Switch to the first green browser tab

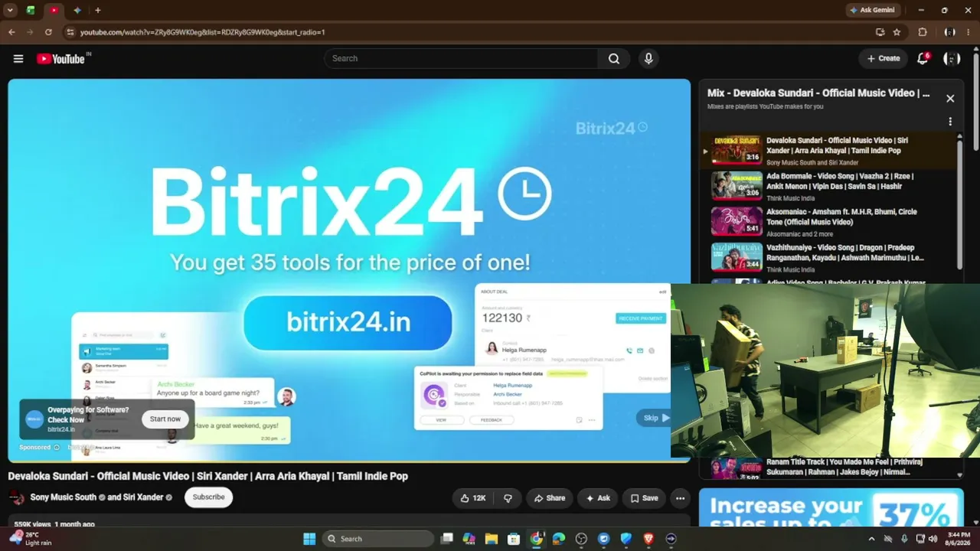31,10
